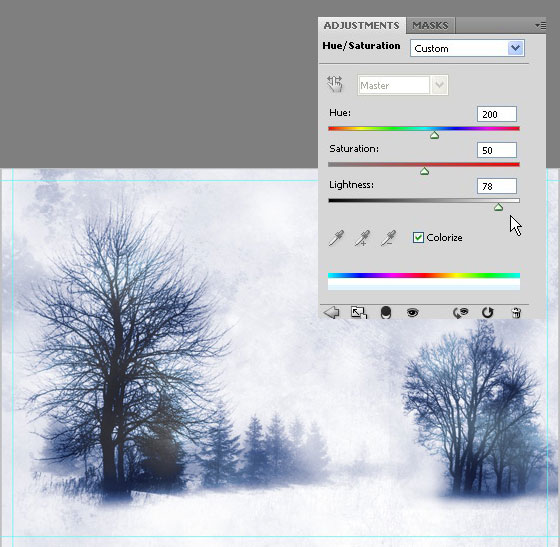
Task: Click the view previous state icon
Action: [x=460, y=312]
